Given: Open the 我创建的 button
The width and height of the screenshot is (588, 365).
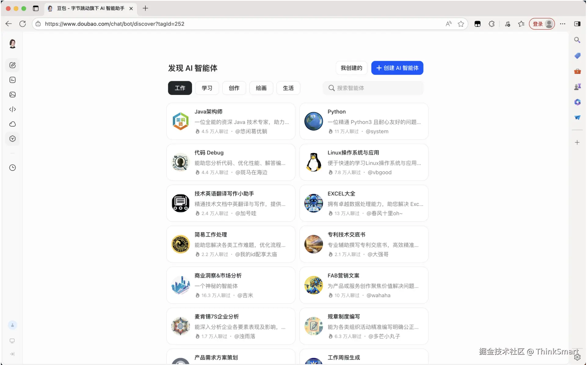Looking at the screenshot, I should [x=351, y=68].
